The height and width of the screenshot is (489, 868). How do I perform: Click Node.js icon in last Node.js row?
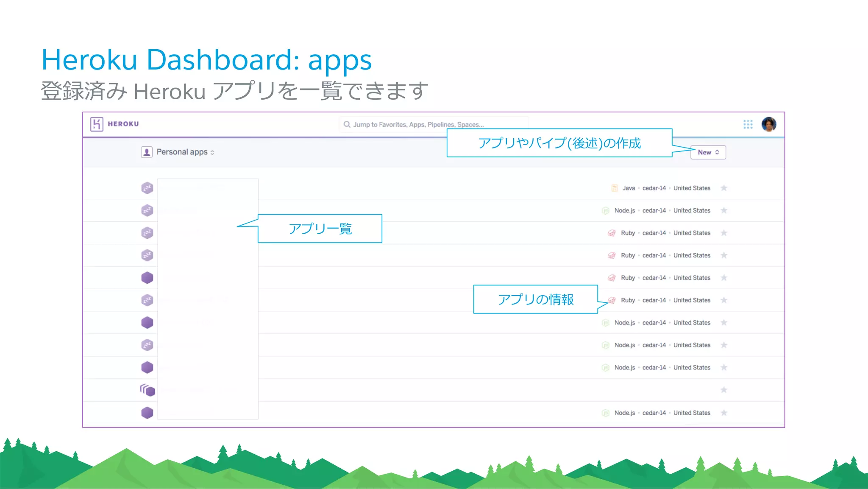point(606,413)
